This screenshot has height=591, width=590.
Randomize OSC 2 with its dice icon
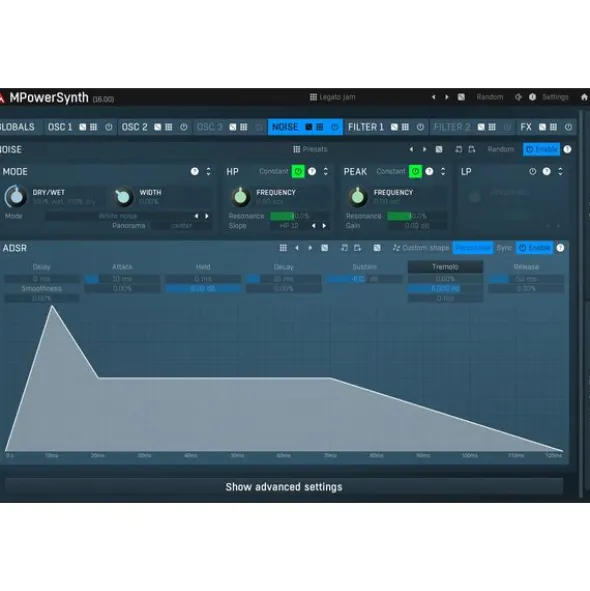click(158, 127)
